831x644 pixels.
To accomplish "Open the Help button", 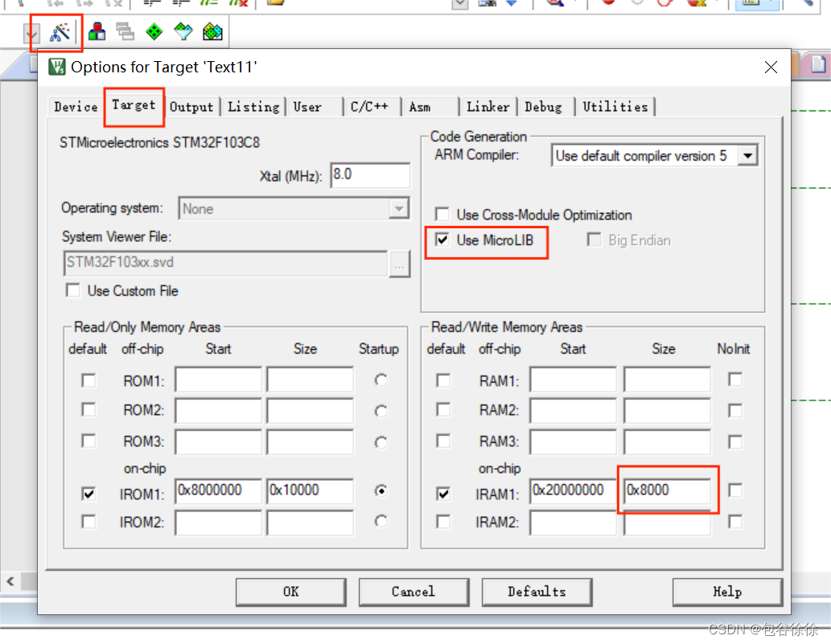I will [x=727, y=592].
